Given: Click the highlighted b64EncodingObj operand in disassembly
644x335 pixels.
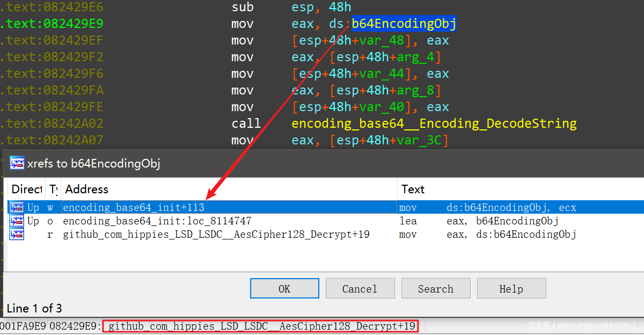Looking at the screenshot, I should (x=404, y=24).
